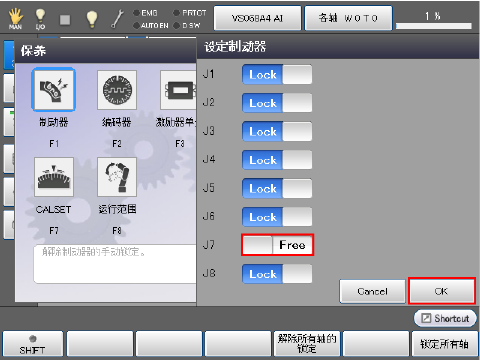This screenshot has height=360, width=480.
Task: Open the Shortcut button
Action: pyautogui.click(x=445, y=318)
